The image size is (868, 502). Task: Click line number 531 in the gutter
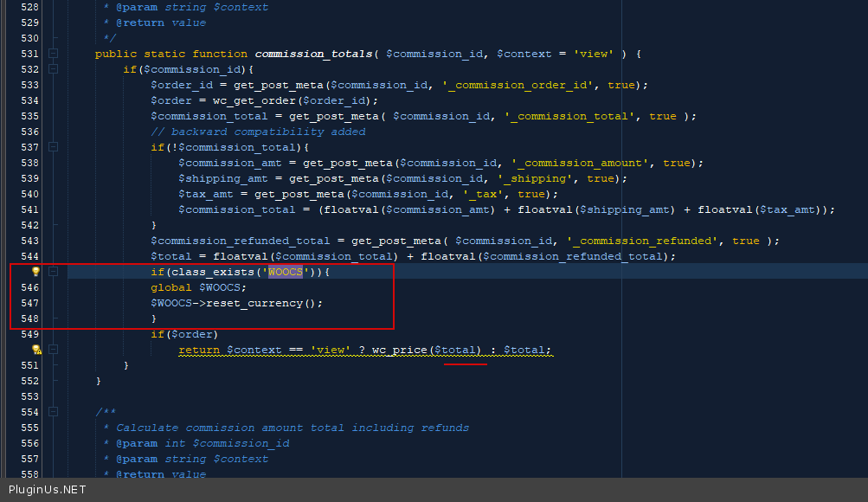(x=29, y=54)
